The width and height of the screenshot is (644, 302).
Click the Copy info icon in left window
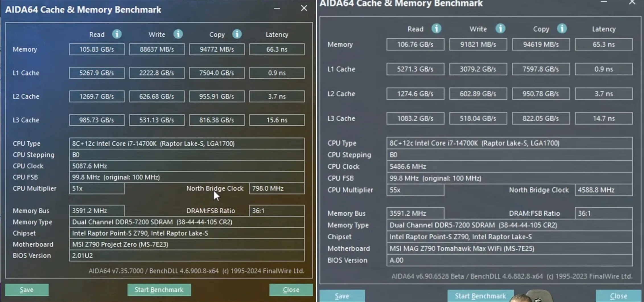(237, 34)
